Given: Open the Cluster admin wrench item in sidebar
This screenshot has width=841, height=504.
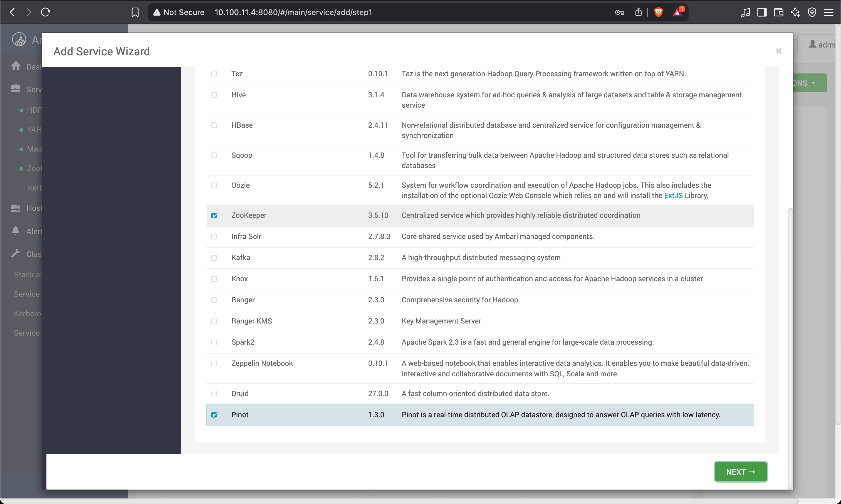Looking at the screenshot, I should click(26, 254).
